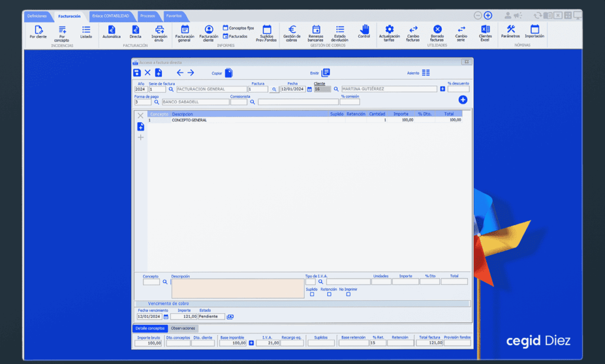Click the Emitir invoice icon

click(x=326, y=73)
